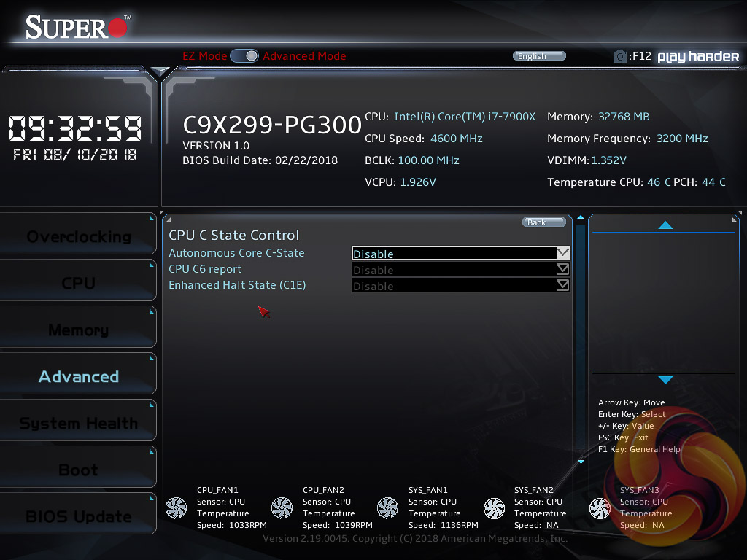The height and width of the screenshot is (560, 747).
Task: Click the settings scrollbar top arrow
Action: (x=581, y=217)
